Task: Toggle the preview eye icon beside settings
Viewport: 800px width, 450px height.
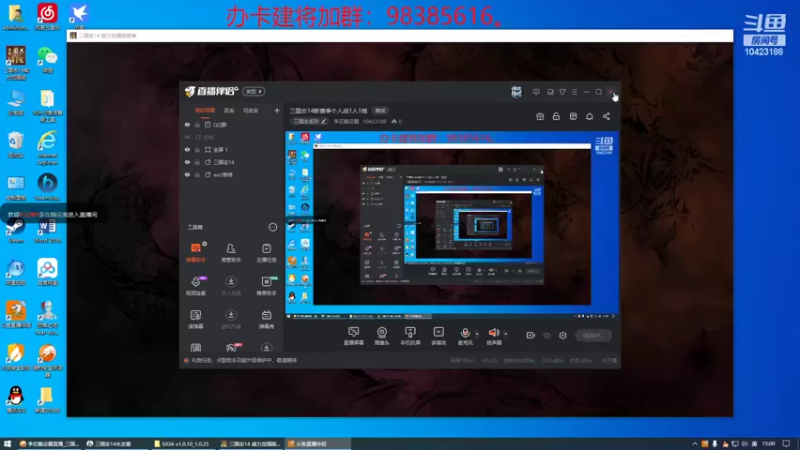Action: (546, 335)
